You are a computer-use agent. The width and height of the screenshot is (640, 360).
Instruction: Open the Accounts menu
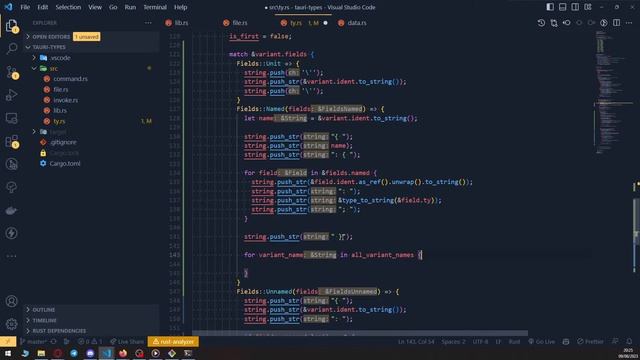[11, 301]
